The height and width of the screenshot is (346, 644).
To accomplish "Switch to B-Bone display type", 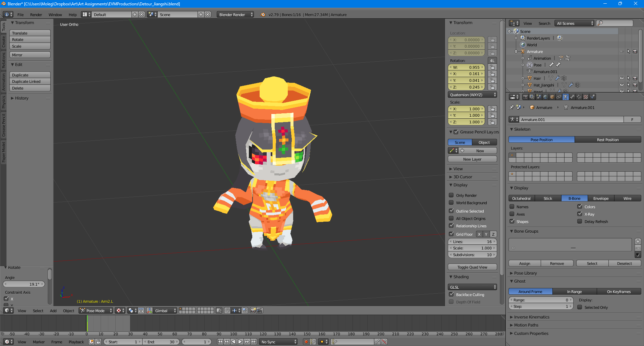I will tap(574, 198).
